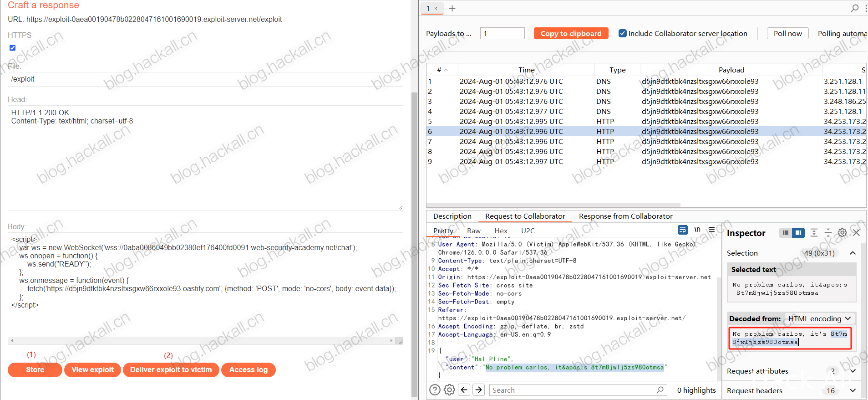Collapse the Selection section in Inspector
Viewport: 868px width, 400px height.
[853, 253]
